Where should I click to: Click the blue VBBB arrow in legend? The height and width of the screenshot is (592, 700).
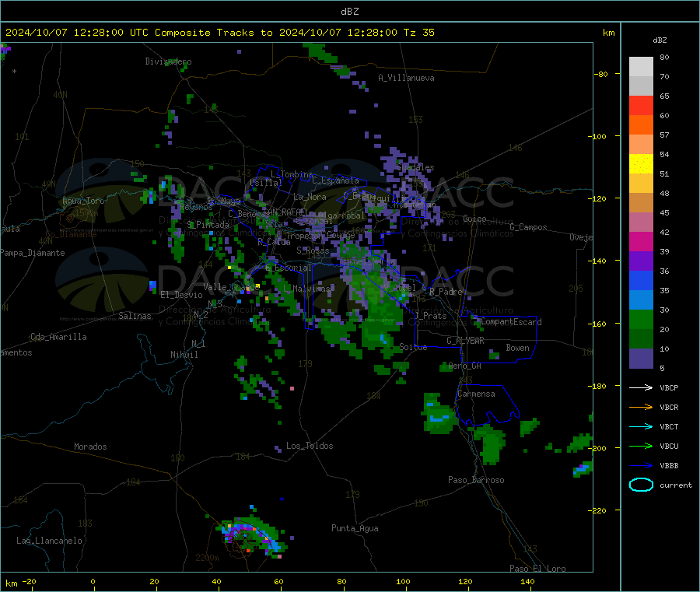[x=641, y=466]
